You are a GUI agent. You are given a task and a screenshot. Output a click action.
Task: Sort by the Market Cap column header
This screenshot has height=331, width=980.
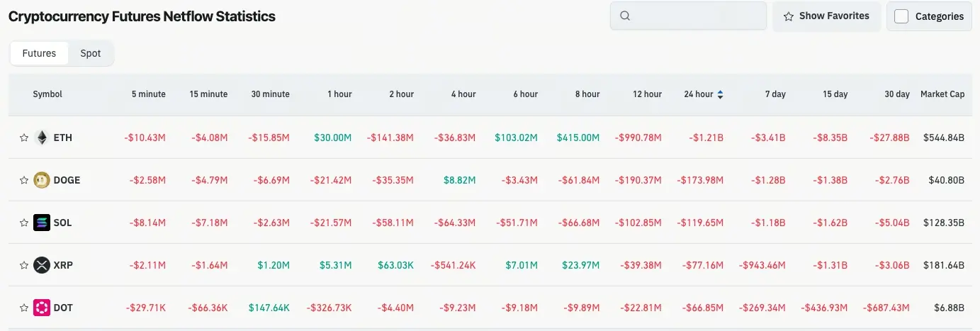point(942,94)
